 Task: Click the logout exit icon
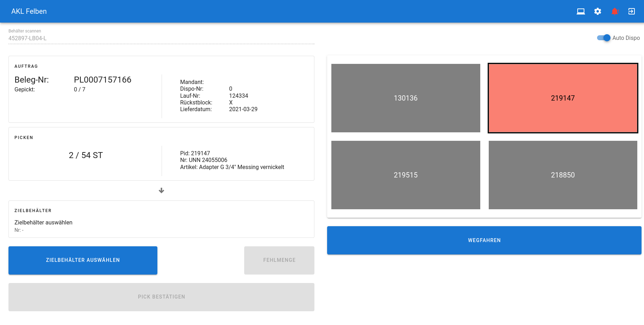(x=632, y=11)
